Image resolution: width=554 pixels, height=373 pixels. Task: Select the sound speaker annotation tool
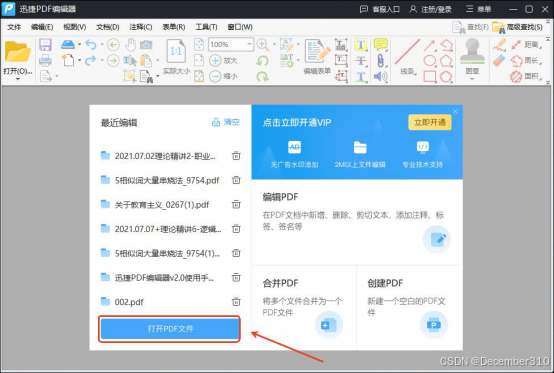pyautogui.click(x=380, y=76)
